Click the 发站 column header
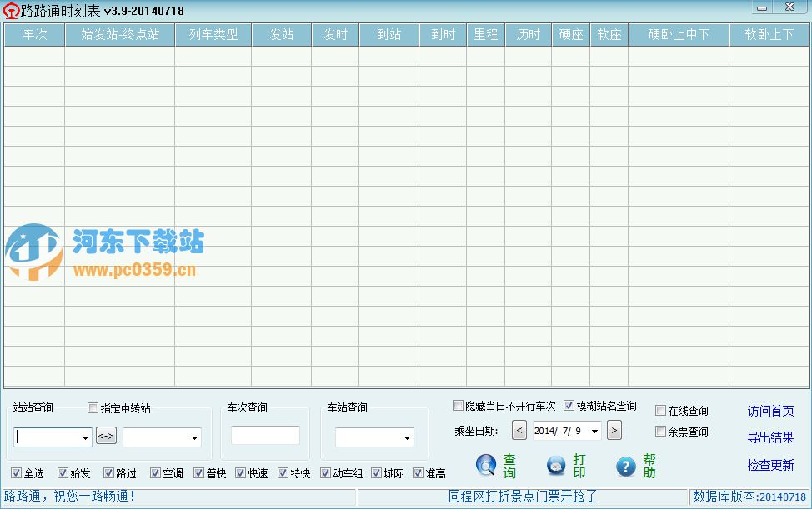This screenshot has width=812, height=509. [281, 34]
